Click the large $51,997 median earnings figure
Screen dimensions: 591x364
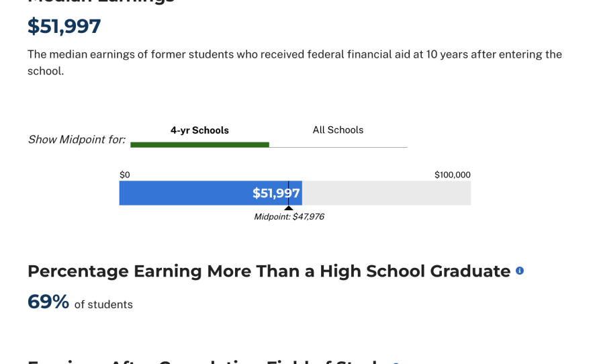coord(64,26)
